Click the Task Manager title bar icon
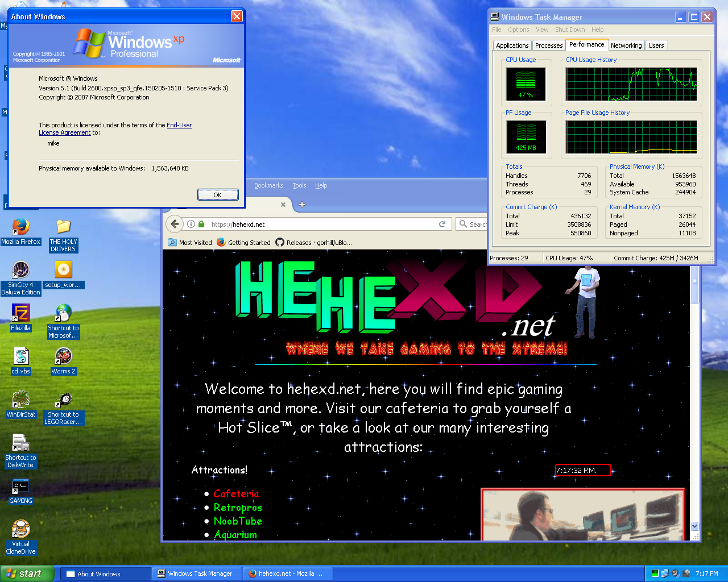 pyautogui.click(x=495, y=17)
